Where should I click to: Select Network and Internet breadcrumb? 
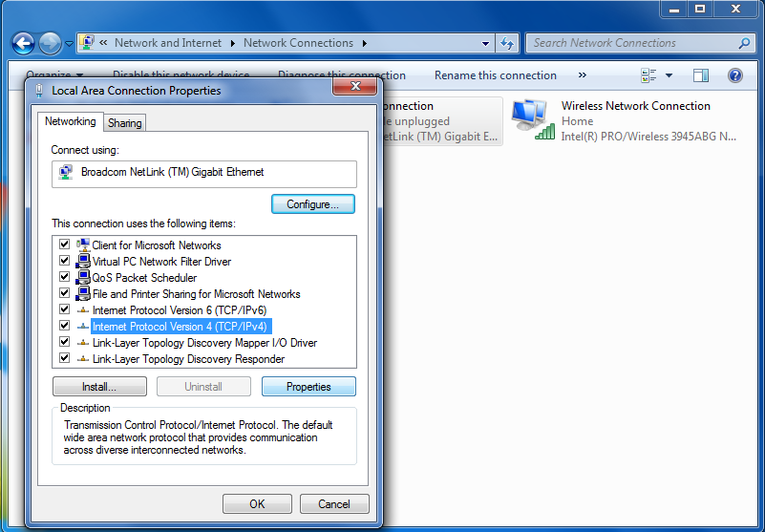168,43
